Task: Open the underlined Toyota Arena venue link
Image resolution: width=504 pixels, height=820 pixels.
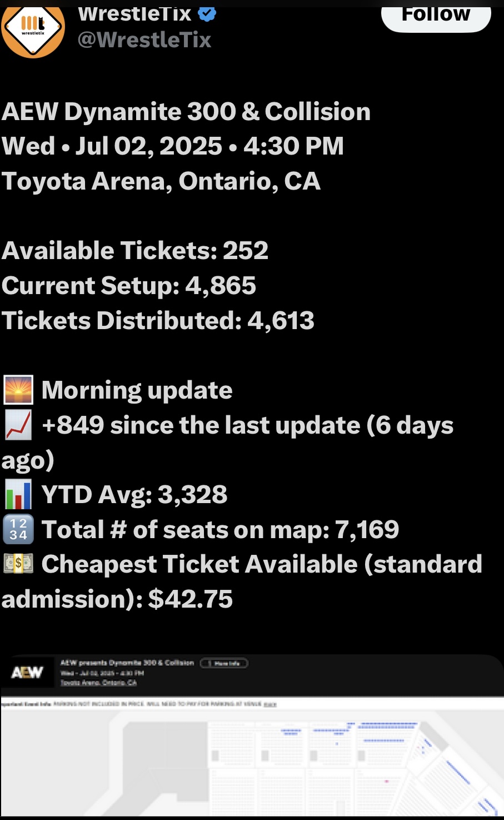Action: (98, 683)
